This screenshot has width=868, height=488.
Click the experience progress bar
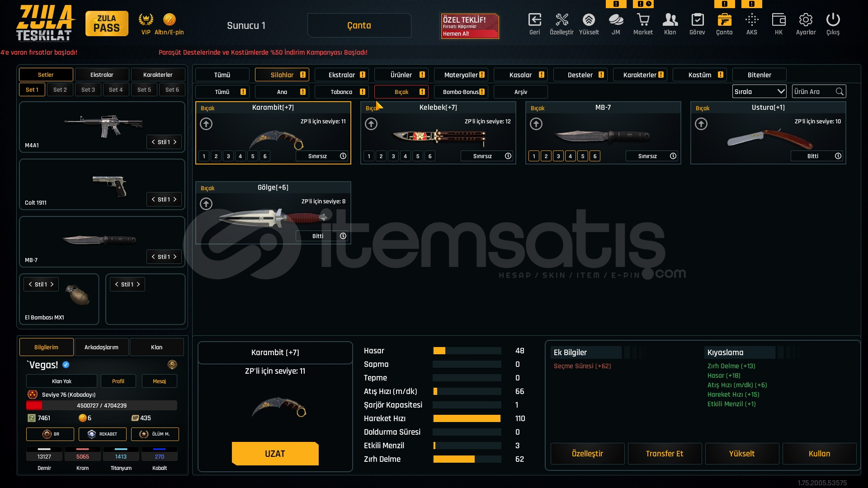coord(102,405)
